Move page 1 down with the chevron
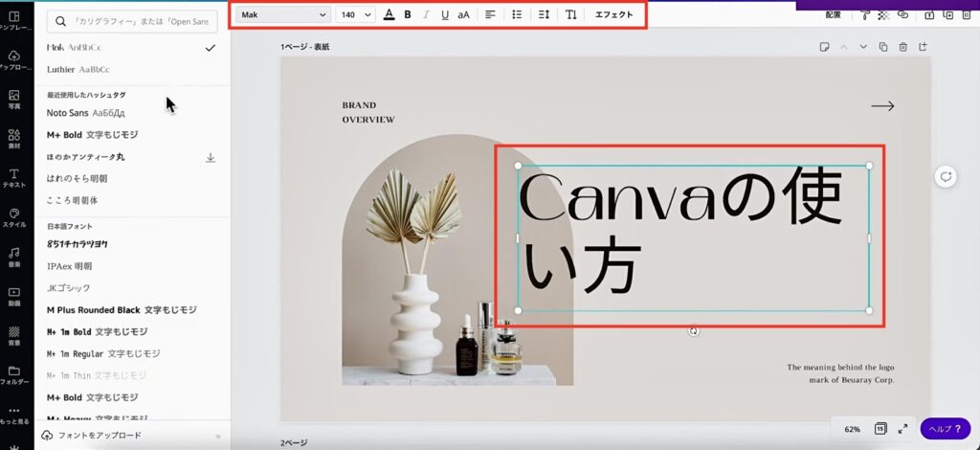Viewport: 980px width, 450px height. pos(864,47)
